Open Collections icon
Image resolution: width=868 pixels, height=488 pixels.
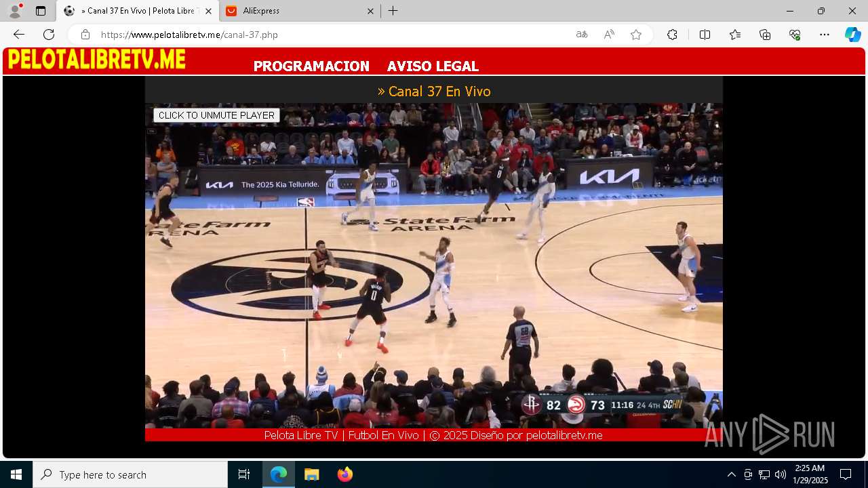tap(765, 35)
